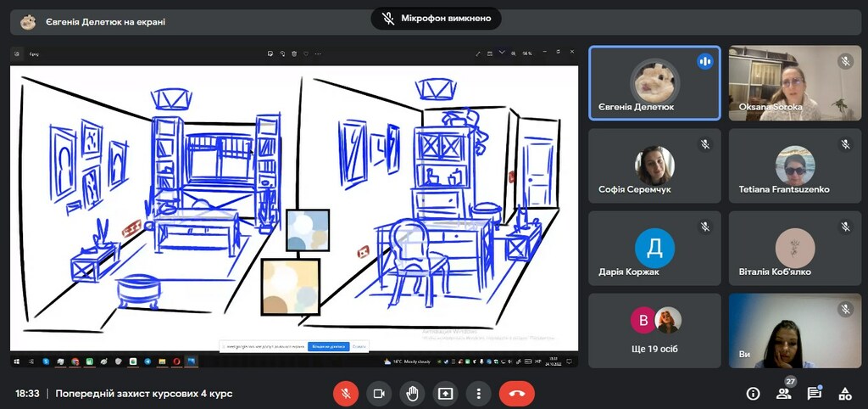Click the rotate icon in shared photo viewer

[x=282, y=53]
